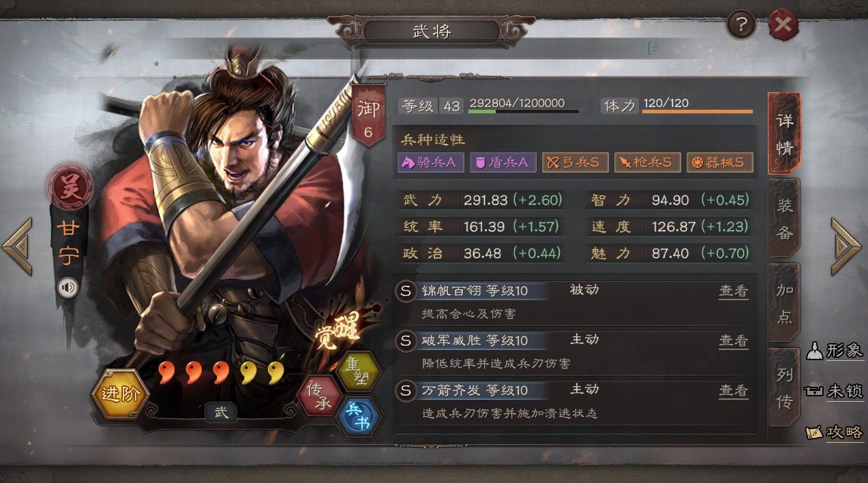868x483 pixels.
Task: Click the question mark help icon
Action: (741, 26)
